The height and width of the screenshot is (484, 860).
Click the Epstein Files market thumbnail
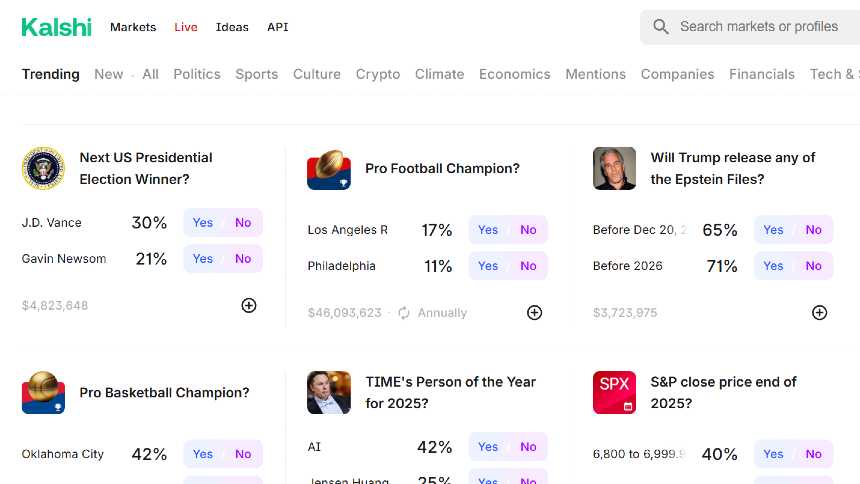coord(614,168)
